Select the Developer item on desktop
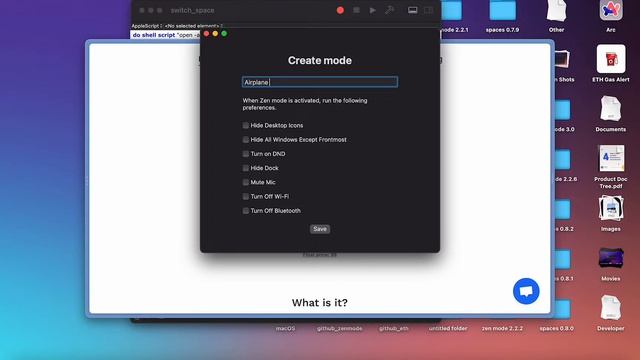The height and width of the screenshot is (360, 640). pyautogui.click(x=611, y=308)
